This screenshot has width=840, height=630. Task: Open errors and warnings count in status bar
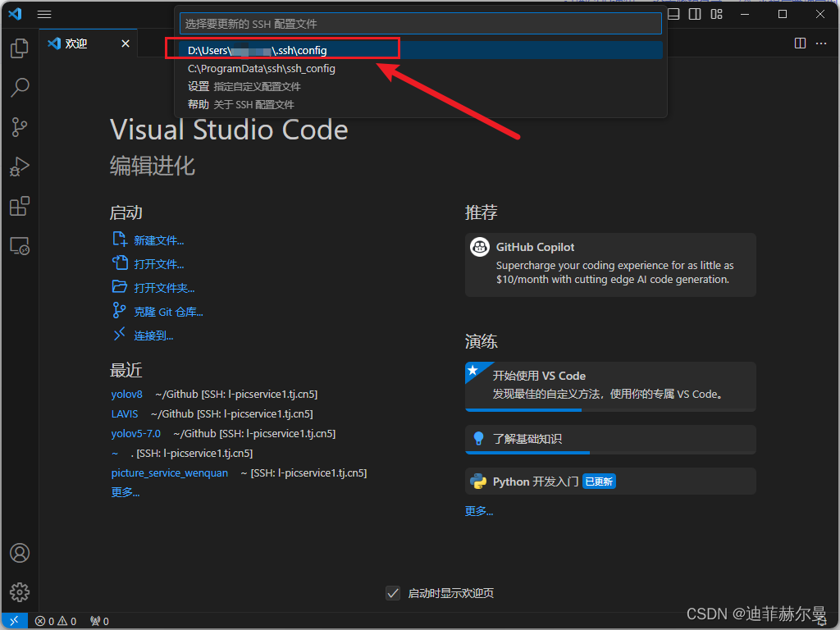click(x=56, y=621)
